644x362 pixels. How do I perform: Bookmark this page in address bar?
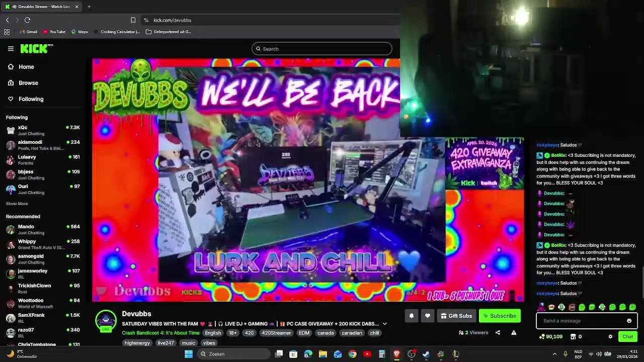[133, 20]
